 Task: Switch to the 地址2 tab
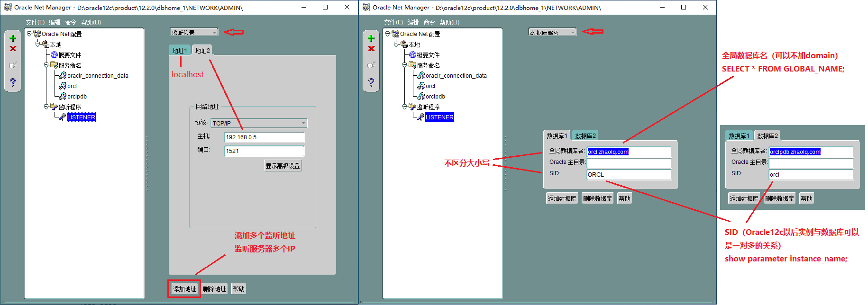click(202, 51)
